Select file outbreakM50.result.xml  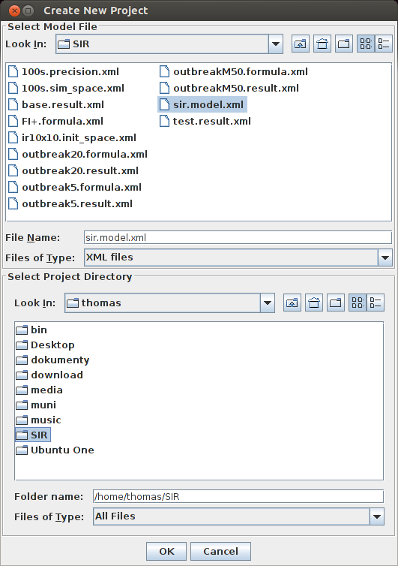(229, 88)
